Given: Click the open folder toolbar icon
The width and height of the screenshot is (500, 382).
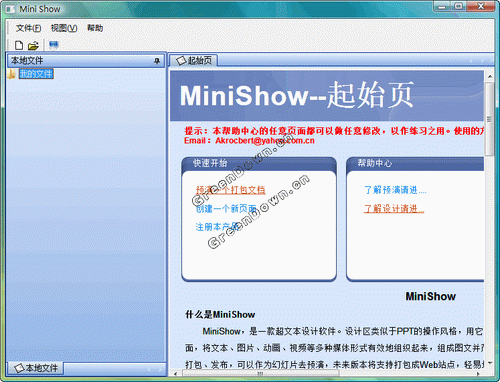Looking at the screenshot, I should coord(33,46).
